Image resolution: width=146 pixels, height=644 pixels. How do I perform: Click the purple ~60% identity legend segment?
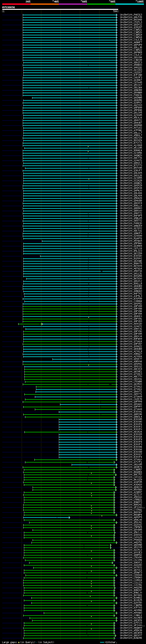coord(73,4)
